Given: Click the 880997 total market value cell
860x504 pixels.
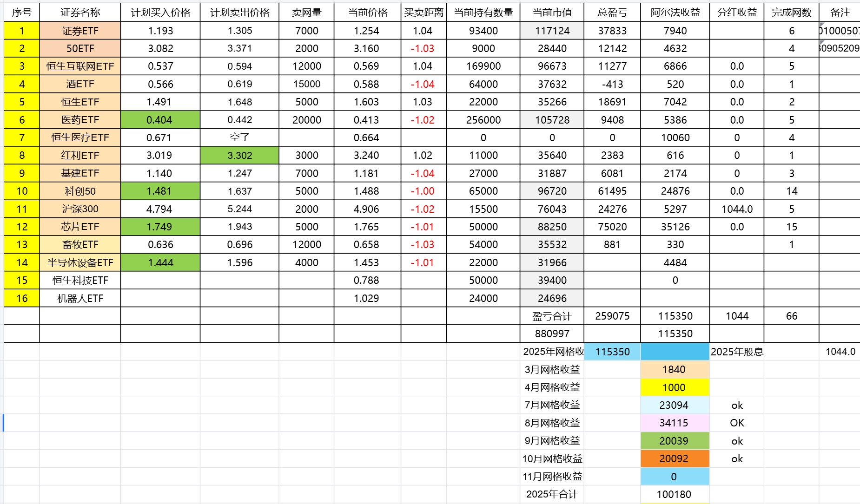Looking at the screenshot, I should tap(552, 334).
